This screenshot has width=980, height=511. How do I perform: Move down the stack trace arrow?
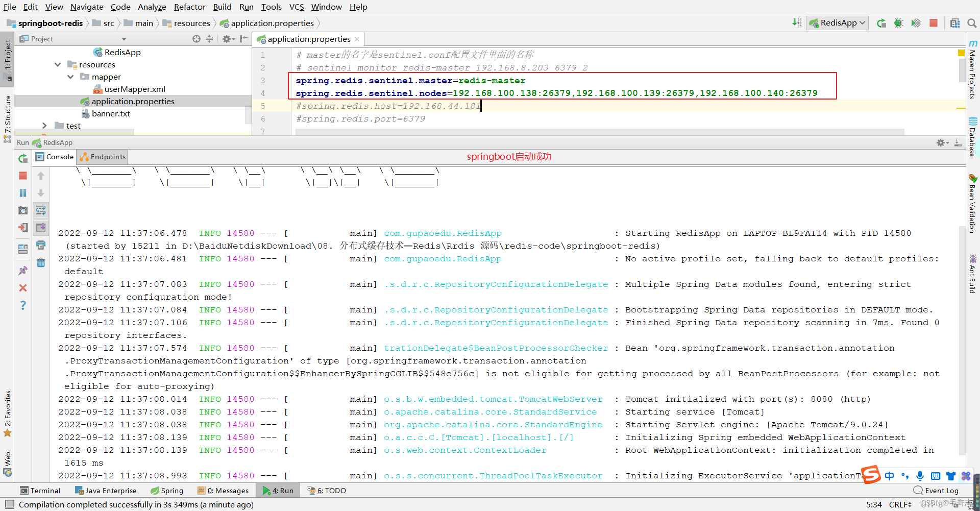(x=41, y=193)
